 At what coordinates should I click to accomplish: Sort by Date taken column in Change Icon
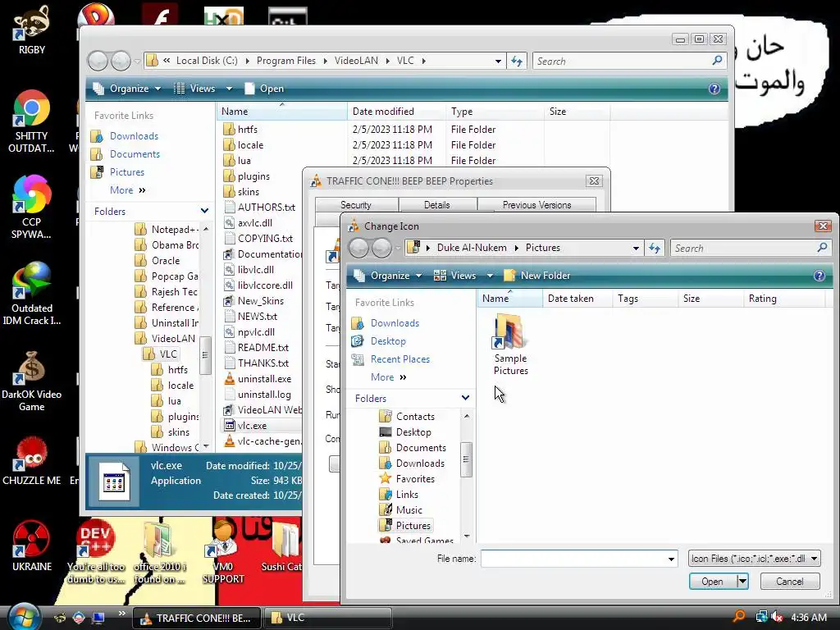pos(577,299)
